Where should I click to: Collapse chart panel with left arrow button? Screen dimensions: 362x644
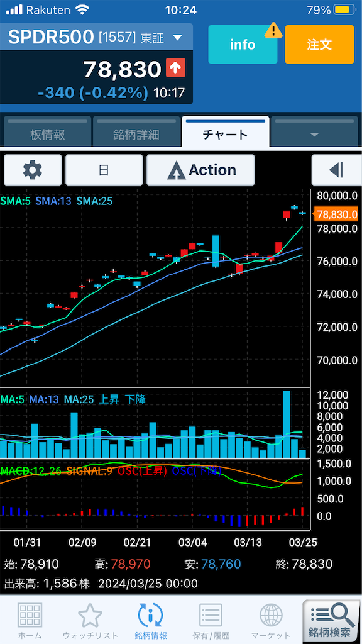pyautogui.click(x=336, y=170)
